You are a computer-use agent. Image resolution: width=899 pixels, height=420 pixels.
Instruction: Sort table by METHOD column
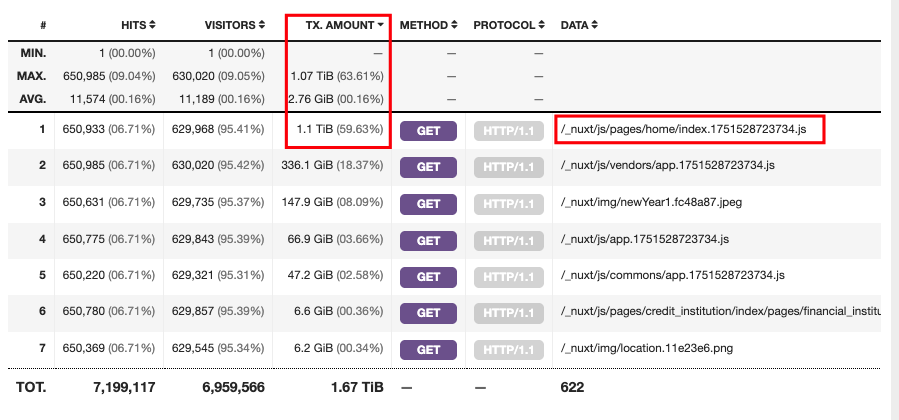428,25
